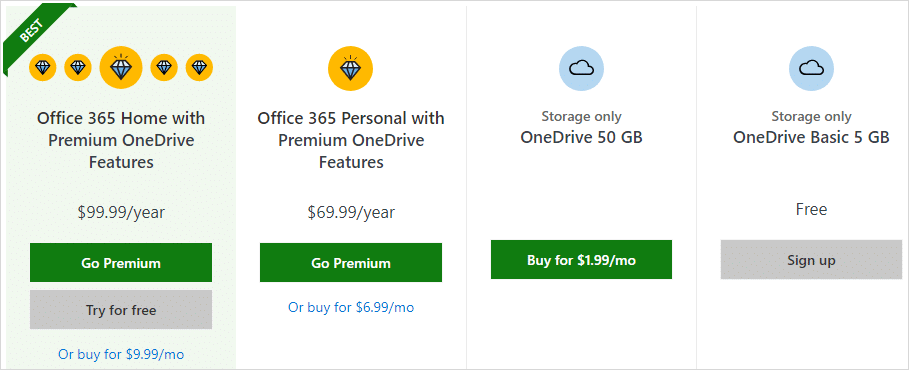Click Office 365 Home plan title
The width and height of the screenshot is (909, 370).
[121, 140]
